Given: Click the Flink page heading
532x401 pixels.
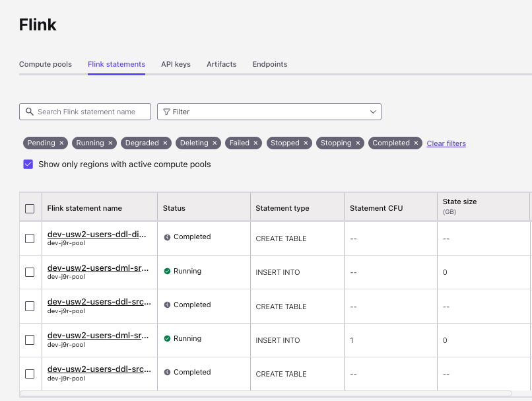Looking at the screenshot, I should point(38,25).
